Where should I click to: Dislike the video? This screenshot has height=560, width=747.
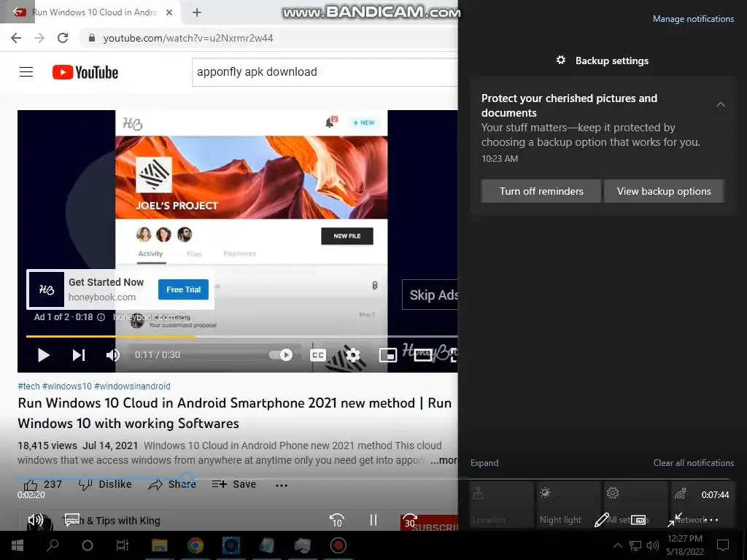pyautogui.click(x=105, y=484)
